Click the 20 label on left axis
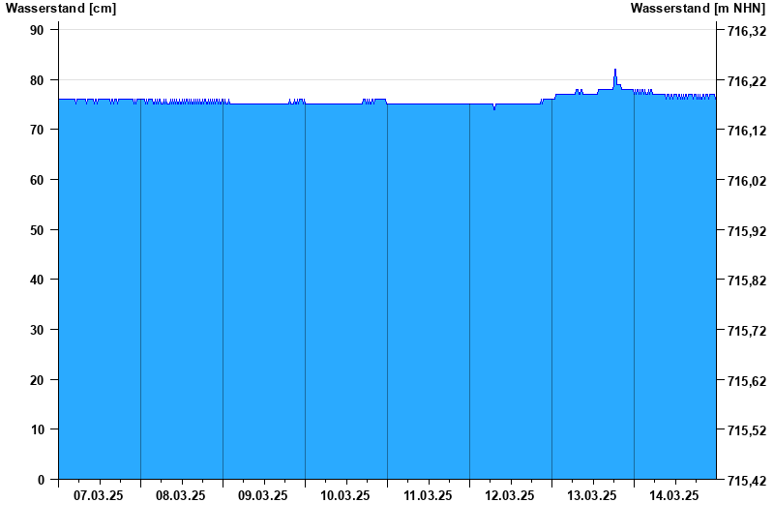Image resolution: width=774 pixels, height=532 pixels. [x=37, y=380]
